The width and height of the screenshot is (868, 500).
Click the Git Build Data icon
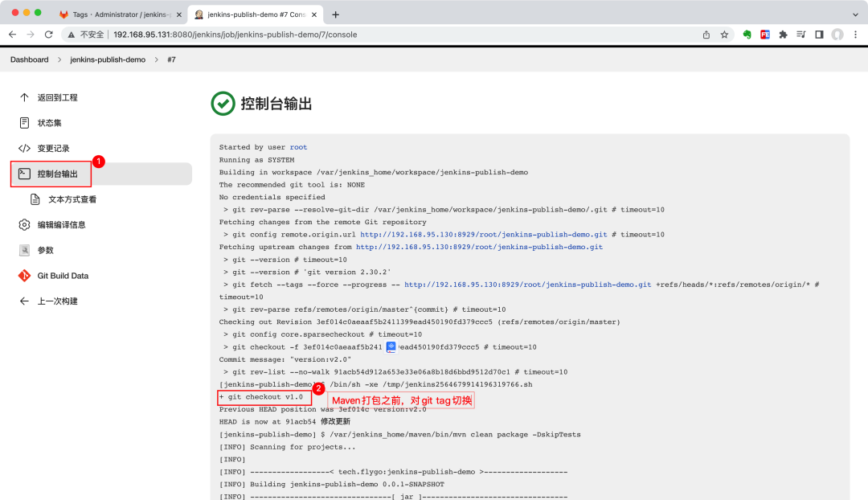pos(24,276)
